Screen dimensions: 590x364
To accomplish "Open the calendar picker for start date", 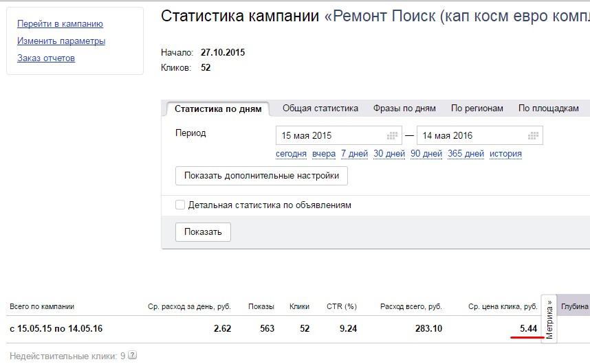I will click(x=393, y=135).
